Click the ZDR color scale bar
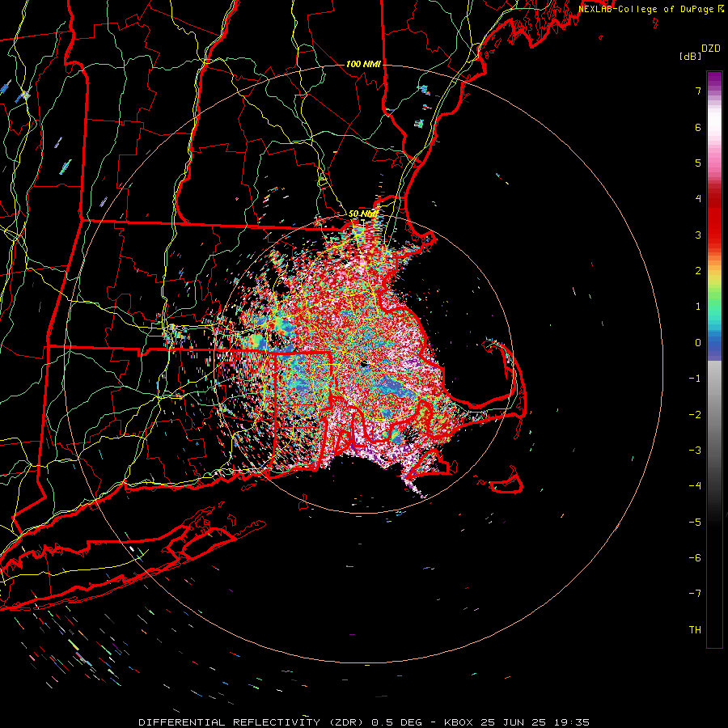The image size is (728, 728). tap(714, 359)
